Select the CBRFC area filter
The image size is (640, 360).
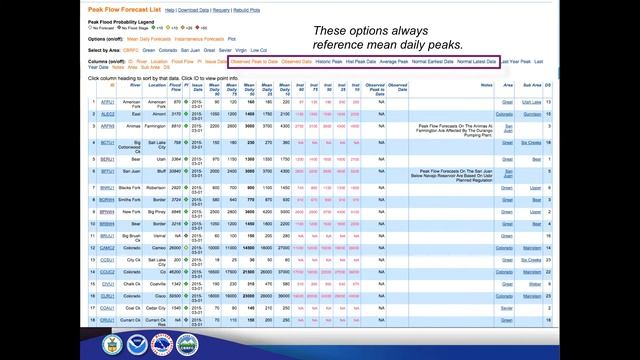131,50
